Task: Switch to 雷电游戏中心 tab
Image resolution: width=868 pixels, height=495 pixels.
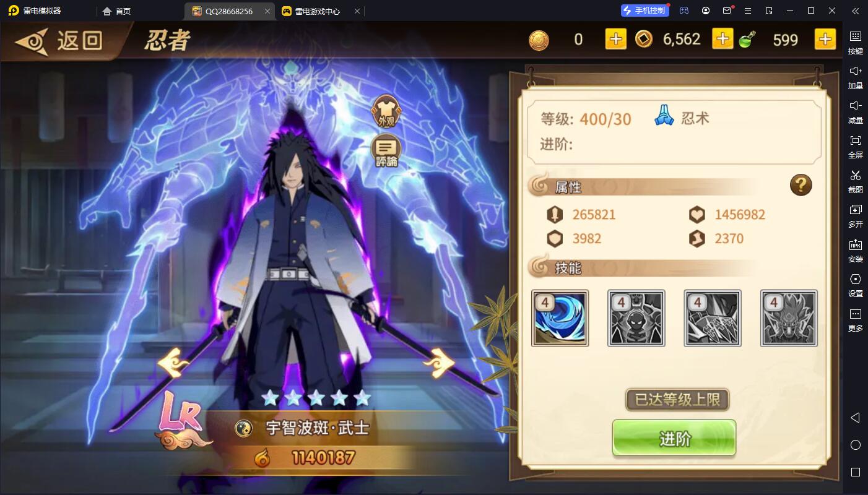Action: (317, 11)
